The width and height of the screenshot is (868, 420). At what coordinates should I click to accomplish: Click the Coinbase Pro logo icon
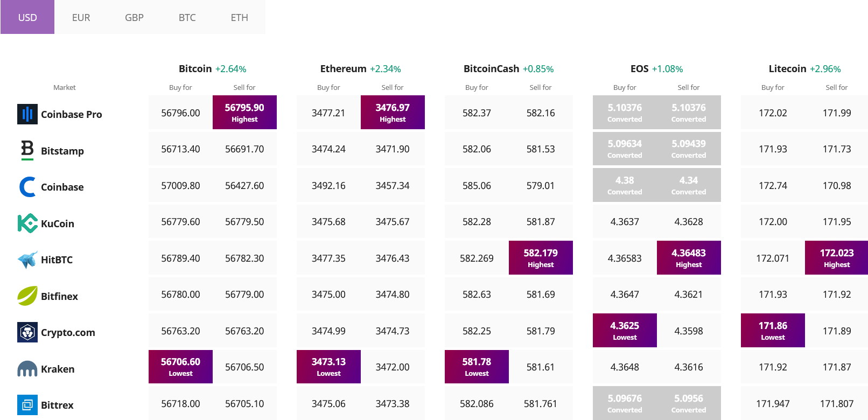pyautogui.click(x=27, y=114)
